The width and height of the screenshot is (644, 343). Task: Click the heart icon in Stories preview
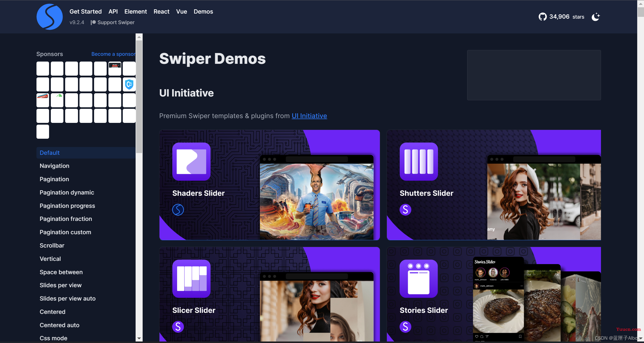pos(477,336)
